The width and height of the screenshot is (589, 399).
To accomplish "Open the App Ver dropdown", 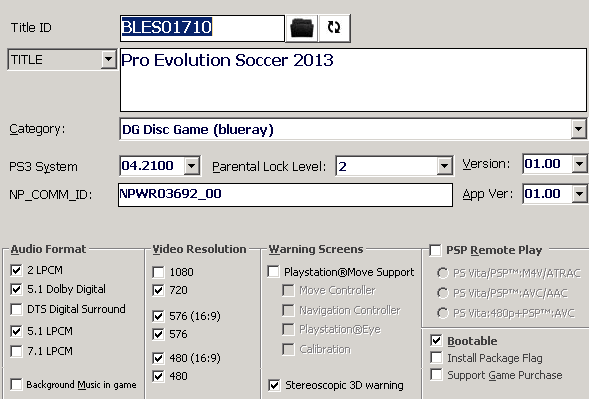I will pyautogui.click(x=580, y=194).
